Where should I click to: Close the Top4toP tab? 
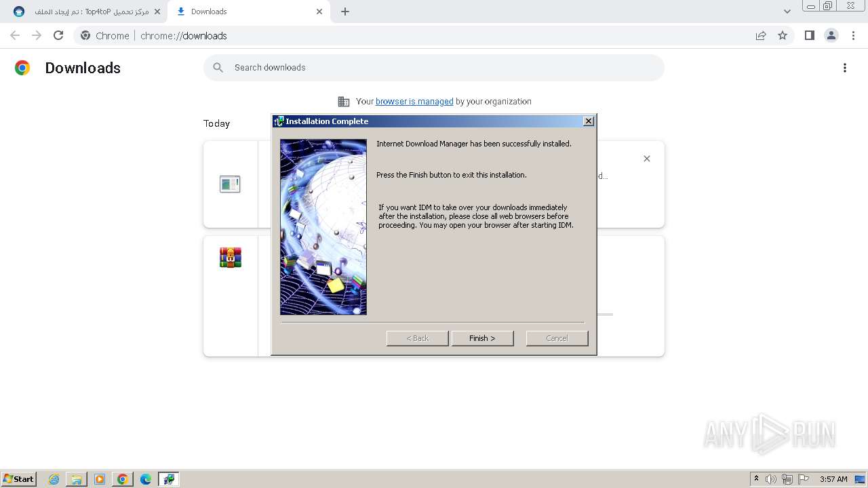[157, 12]
